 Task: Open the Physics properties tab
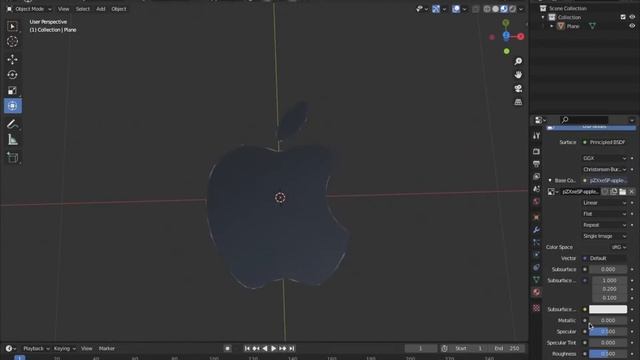coord(536,255)
